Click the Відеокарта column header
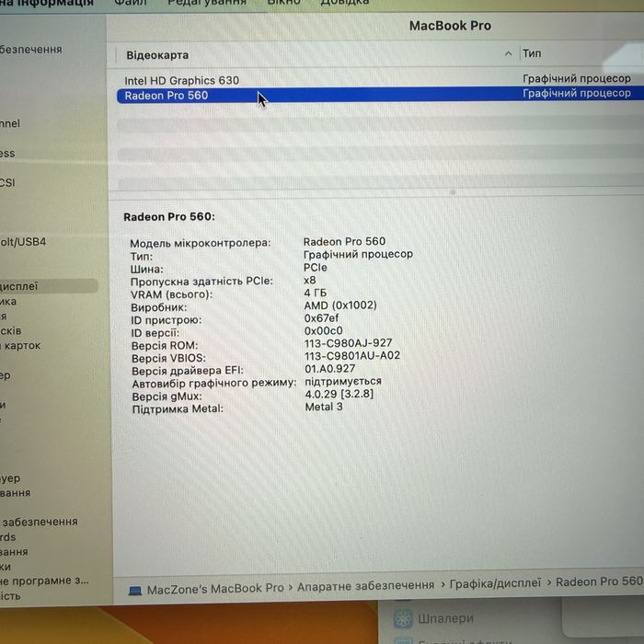The image size is (644, 644). point(157,55)
